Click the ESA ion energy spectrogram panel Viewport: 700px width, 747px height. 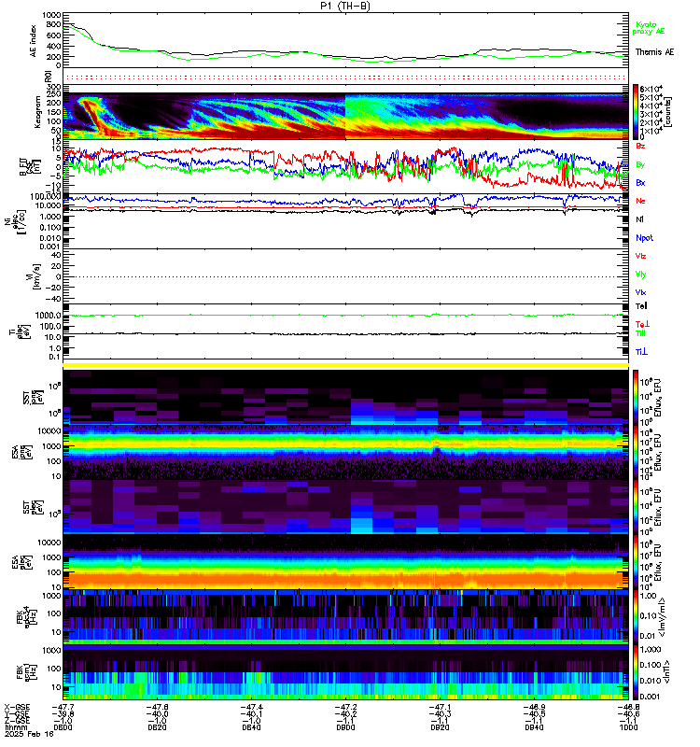345,452
